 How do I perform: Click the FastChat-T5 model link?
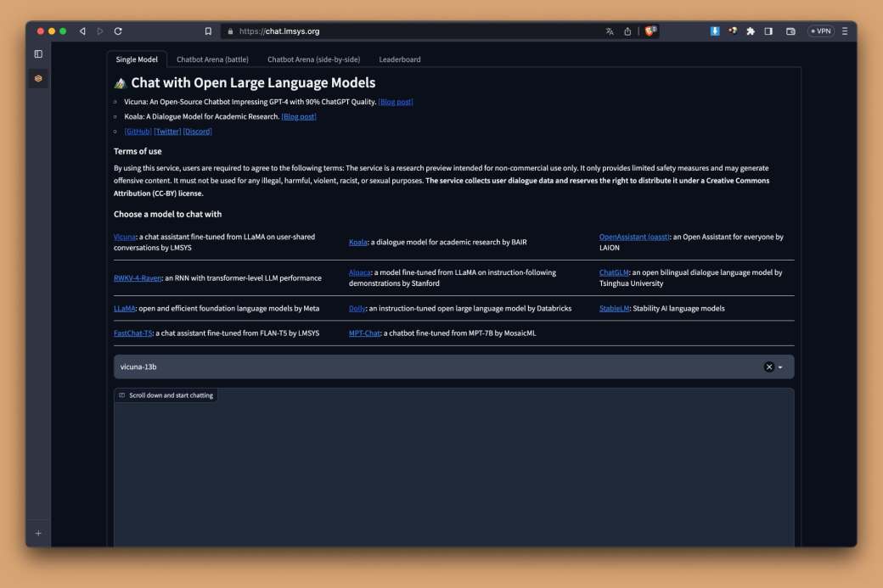click(133, 333)
